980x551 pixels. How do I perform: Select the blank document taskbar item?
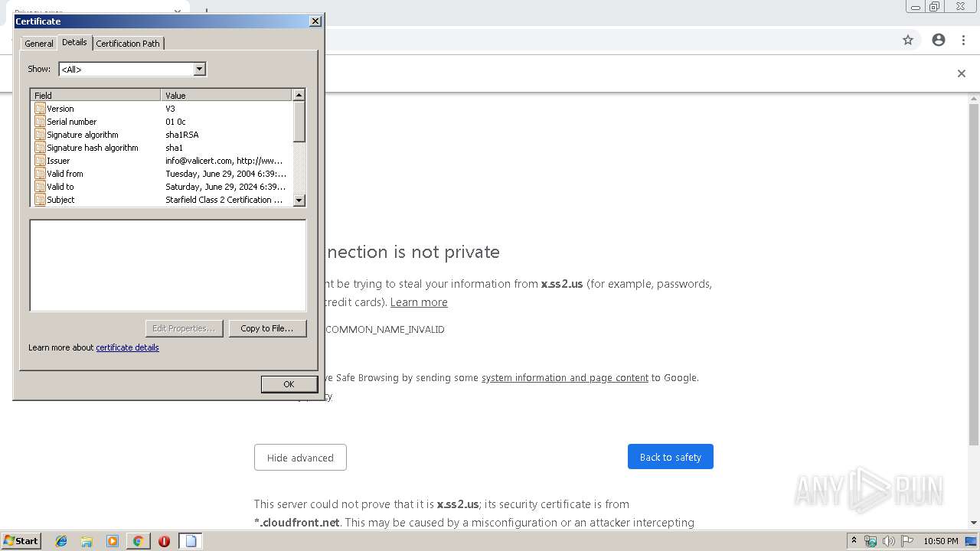191,541
